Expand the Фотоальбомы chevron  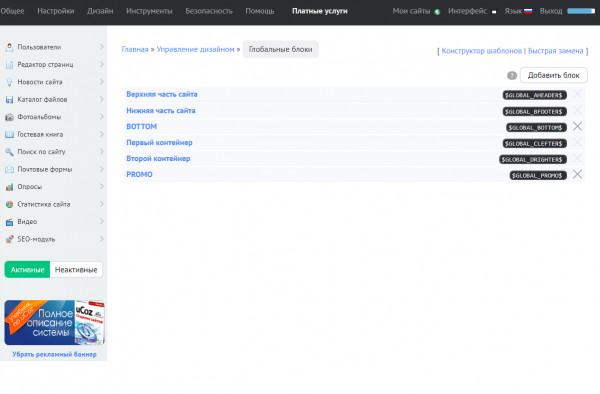coord(101,117)
